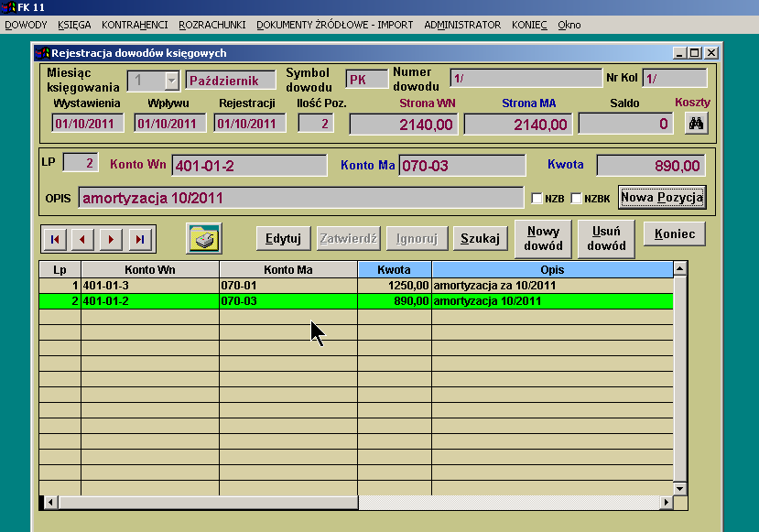Screen dimensions: 759x532
Task: Click the Konto Wn column header
Action: [150, 269]
